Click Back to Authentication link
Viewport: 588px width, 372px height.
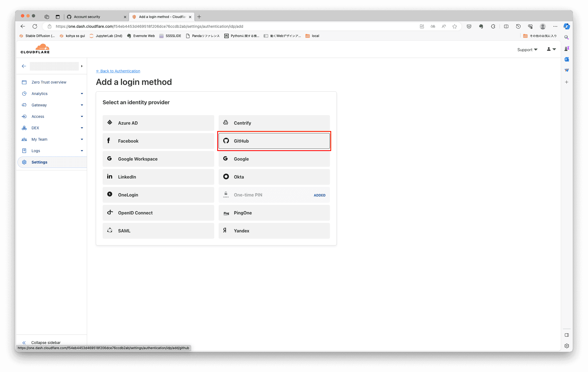[118, 71]
